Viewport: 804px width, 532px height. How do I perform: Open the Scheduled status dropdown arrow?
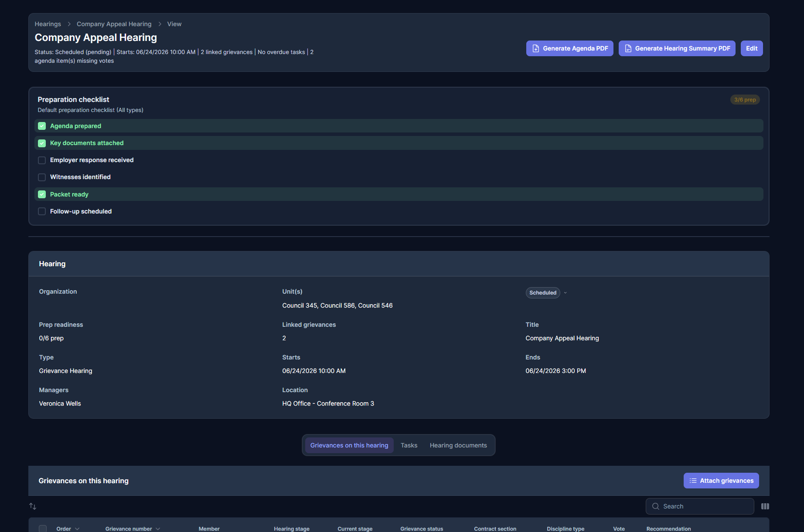(x=566, y=293)
